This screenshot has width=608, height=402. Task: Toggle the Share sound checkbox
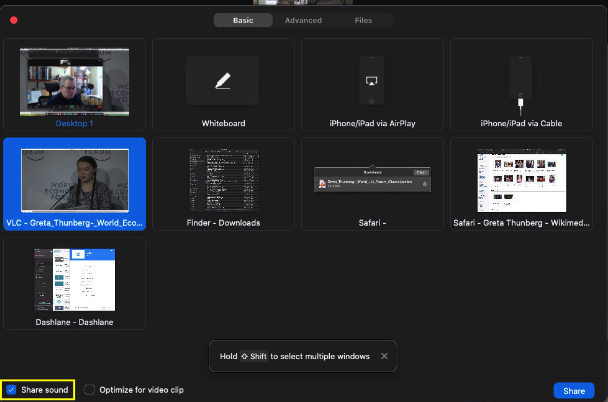11,390
